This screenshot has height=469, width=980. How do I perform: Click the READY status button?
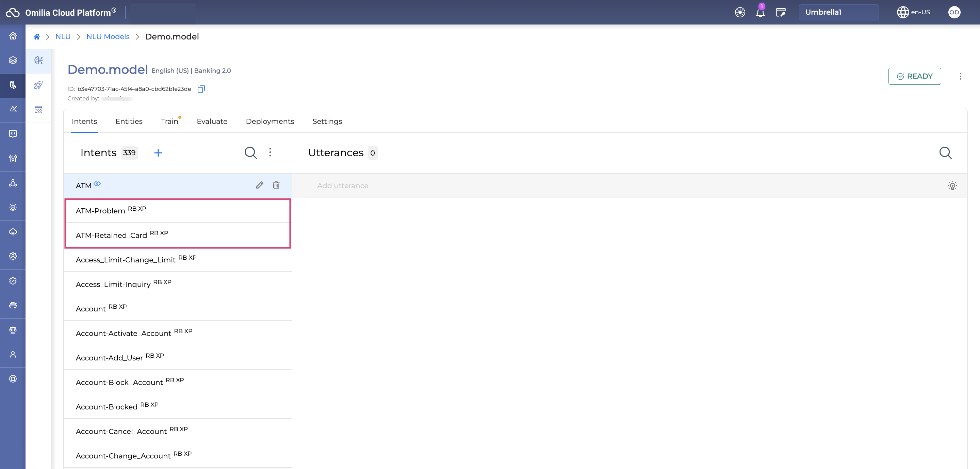click(914, 76)
